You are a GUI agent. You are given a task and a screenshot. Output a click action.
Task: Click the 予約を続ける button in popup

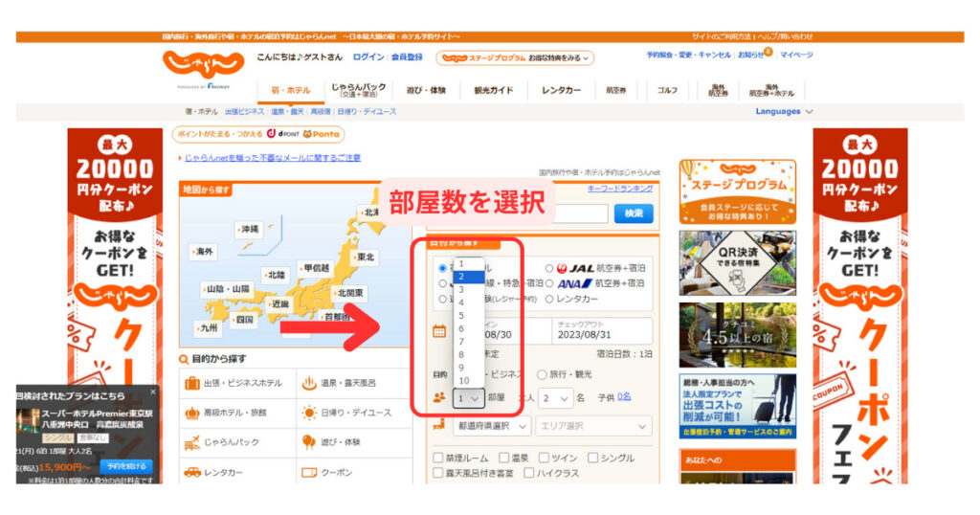pos(126,466)
